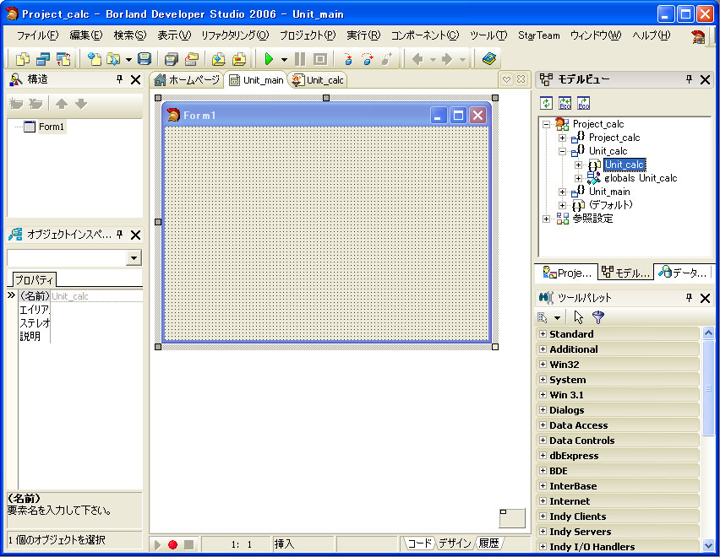This screenshot has width=720, height=557.
Task: Switch to the コード view tab
Action: (x=419, y=543)
